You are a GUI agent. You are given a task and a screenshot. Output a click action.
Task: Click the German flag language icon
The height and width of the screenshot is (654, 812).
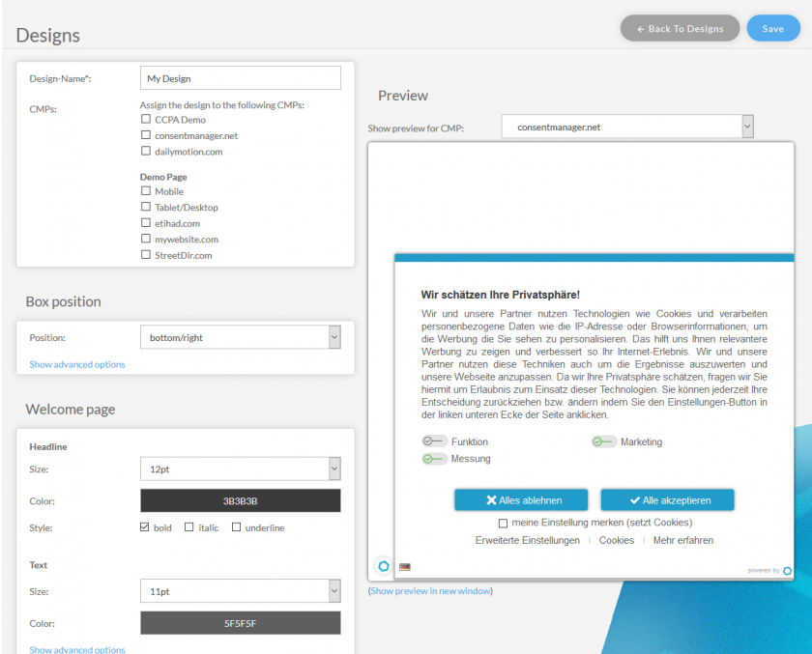[x=405, y=567]
